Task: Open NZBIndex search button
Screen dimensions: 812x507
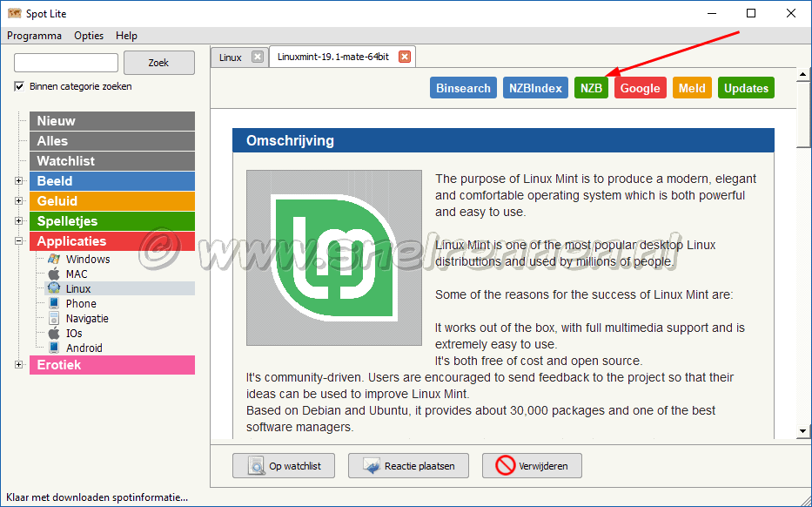Action: (535, 88)
